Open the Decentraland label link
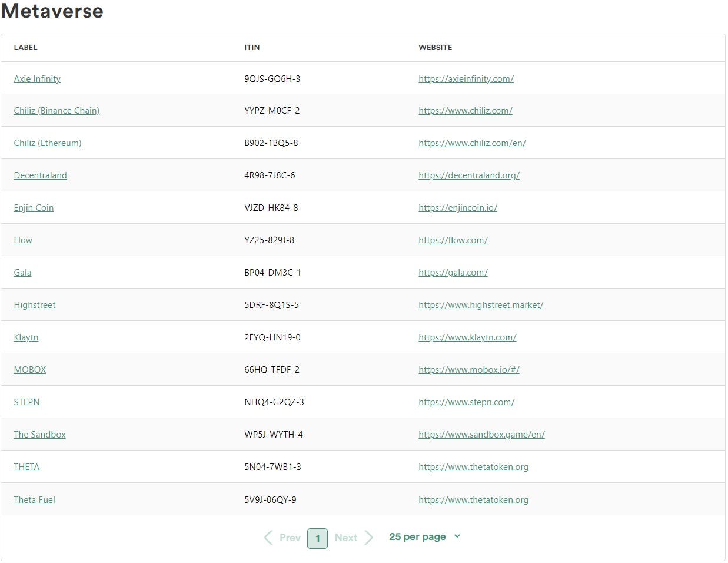 (x=40, y=175)
